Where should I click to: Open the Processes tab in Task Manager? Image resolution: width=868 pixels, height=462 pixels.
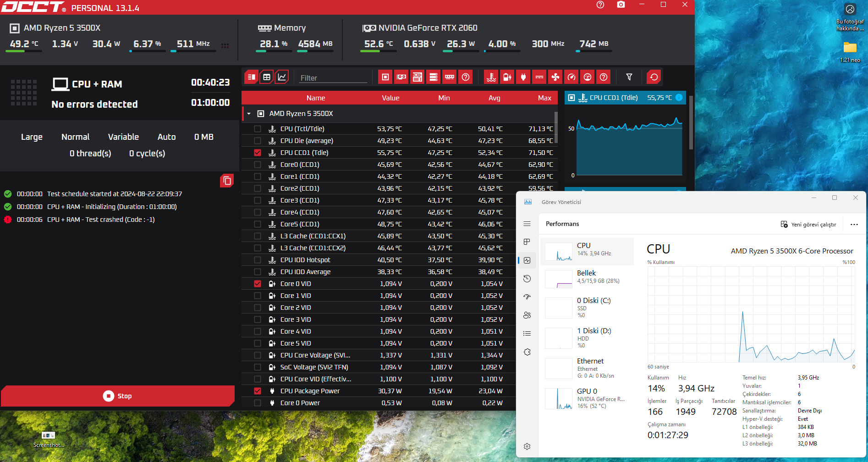527,242
